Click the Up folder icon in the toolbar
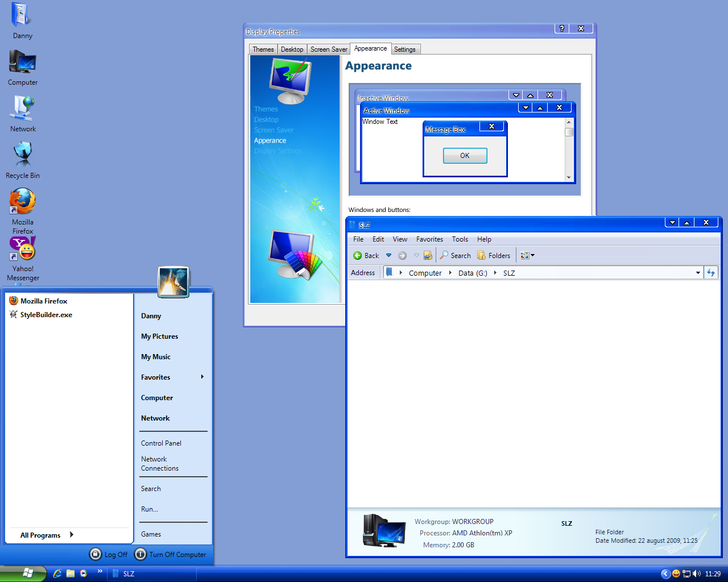728x582 pixels. pos(428,256)
